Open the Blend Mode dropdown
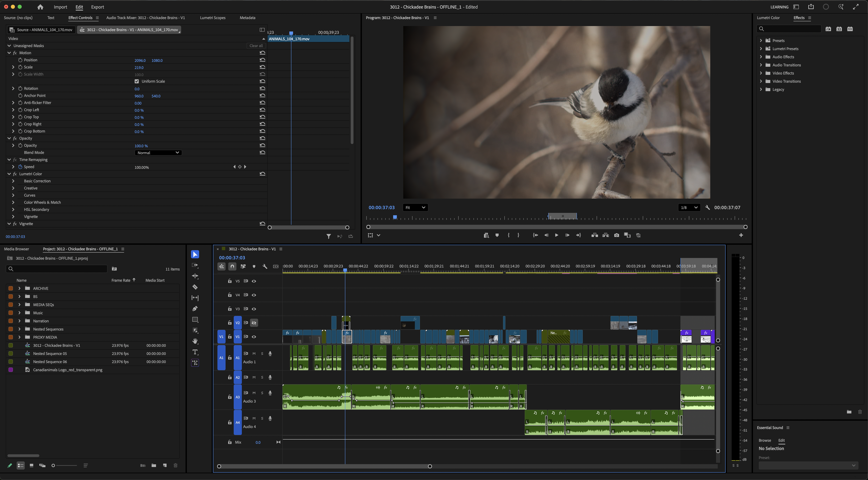Image resolution: width=868 pixels, height=480 pixels. pos(158,153)
